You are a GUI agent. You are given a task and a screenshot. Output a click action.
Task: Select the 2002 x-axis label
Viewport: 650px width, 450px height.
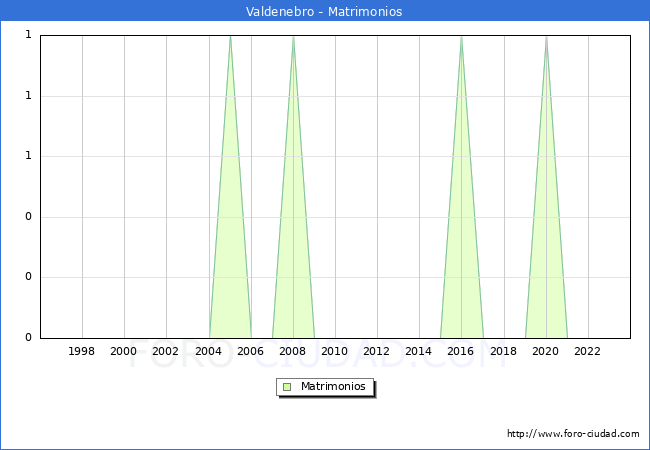165,351
